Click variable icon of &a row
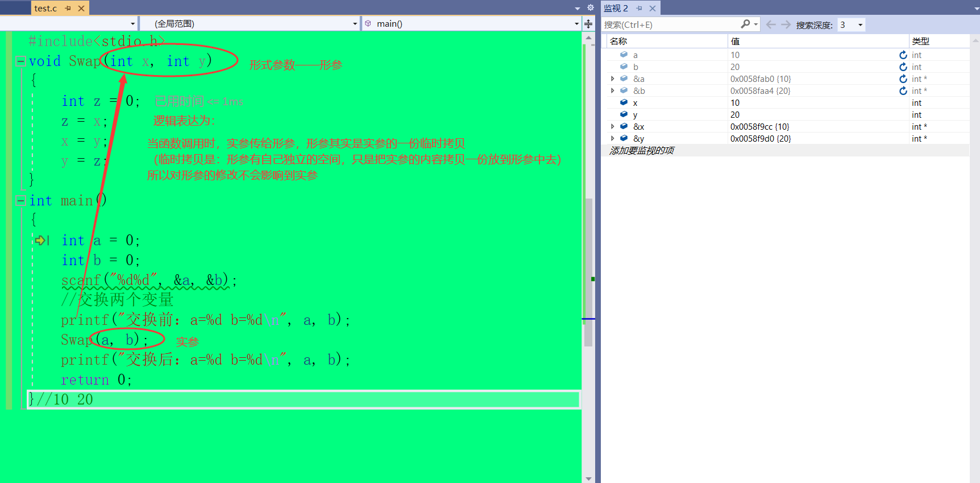Viewport: 980px width, 483px height. pyautogui.click(x=624, y=79)
